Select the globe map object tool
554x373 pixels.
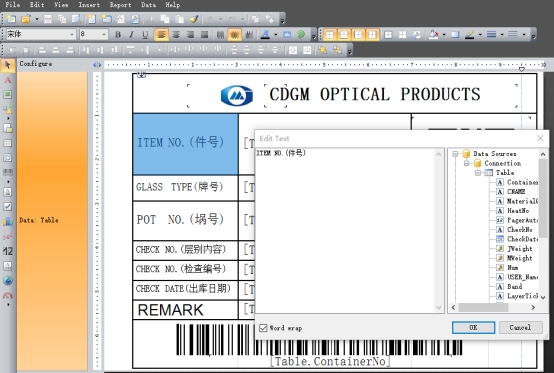point(7,281)
